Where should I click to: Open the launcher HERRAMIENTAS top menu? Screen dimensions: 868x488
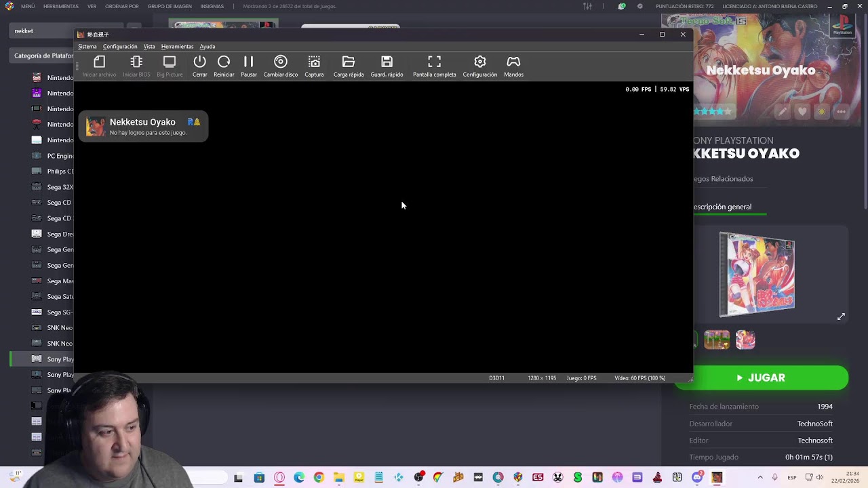[61, 6]
